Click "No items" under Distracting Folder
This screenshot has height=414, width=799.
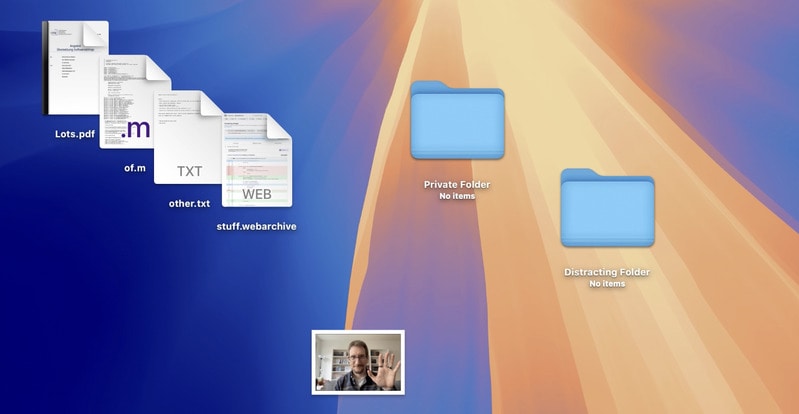click(607, 284)
